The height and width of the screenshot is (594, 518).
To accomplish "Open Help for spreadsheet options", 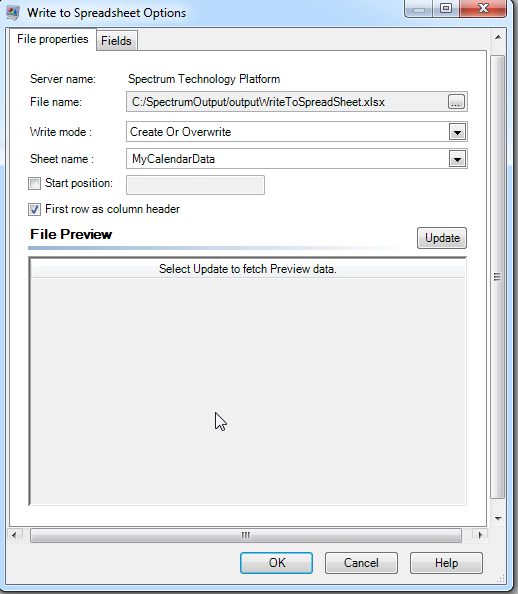I will pyautogui.click(x=446, y=563).
